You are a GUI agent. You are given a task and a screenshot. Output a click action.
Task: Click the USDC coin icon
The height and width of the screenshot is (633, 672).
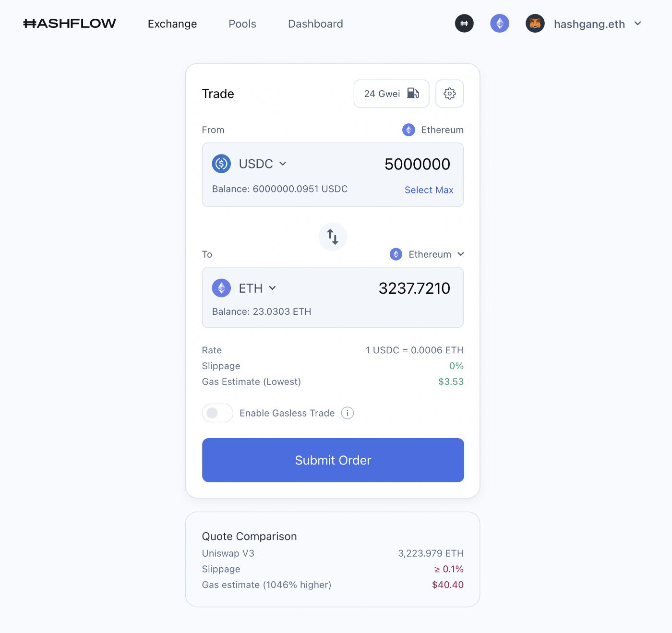(x=221, y=164)
